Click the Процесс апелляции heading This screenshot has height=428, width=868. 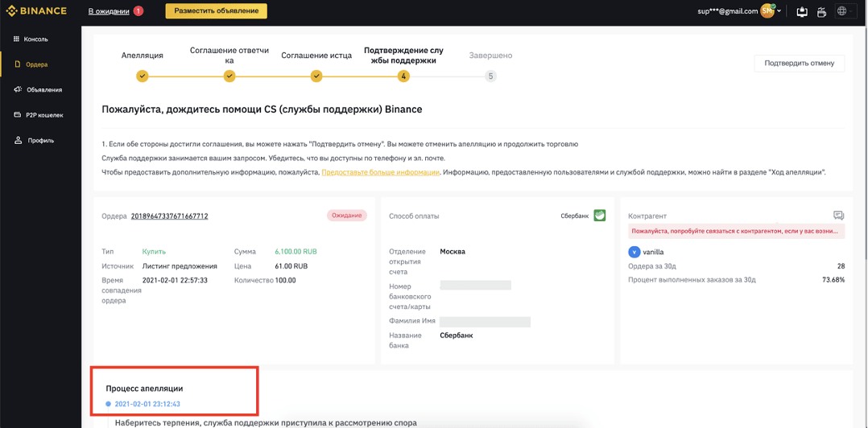click(144, 389)
